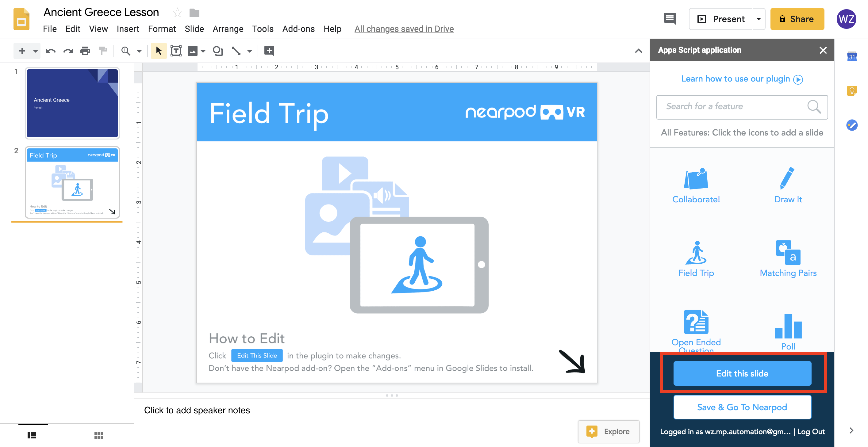The width and height of the screenshot is (868, 447).
Task: Open Google Calendar side panel
Action: 851,56
